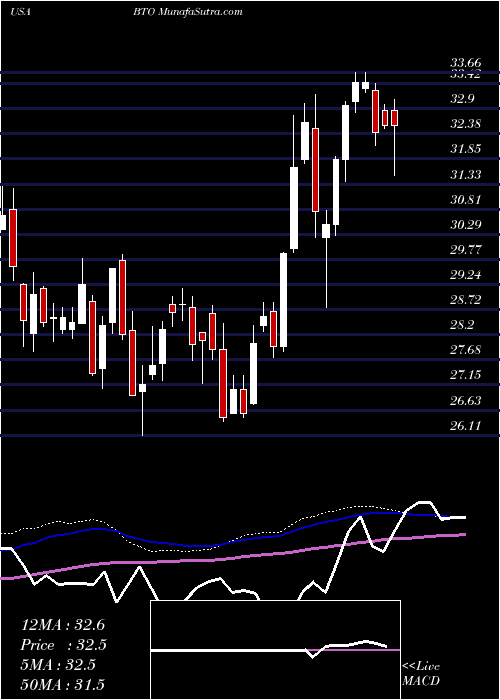Click the 29.77 price axis label
The image size is (500, 700).
pyautogui.click(x=466, y=250)
